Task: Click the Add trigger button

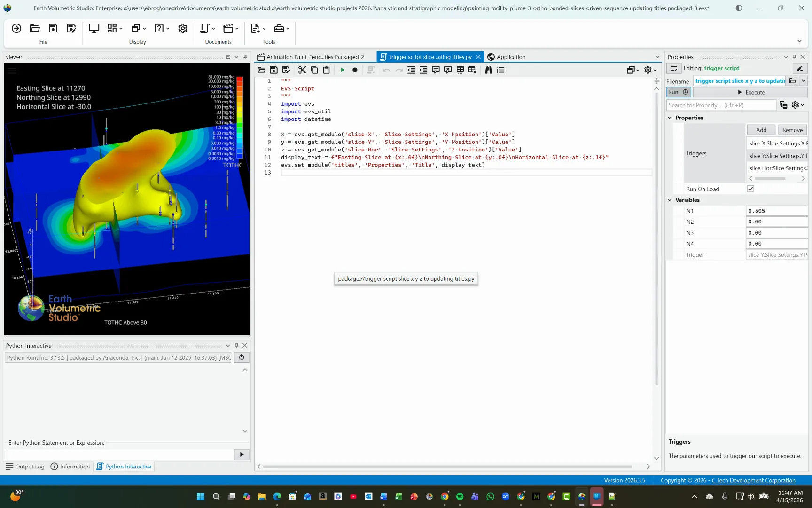Action: pyautogui.click(x=761, y=130)
